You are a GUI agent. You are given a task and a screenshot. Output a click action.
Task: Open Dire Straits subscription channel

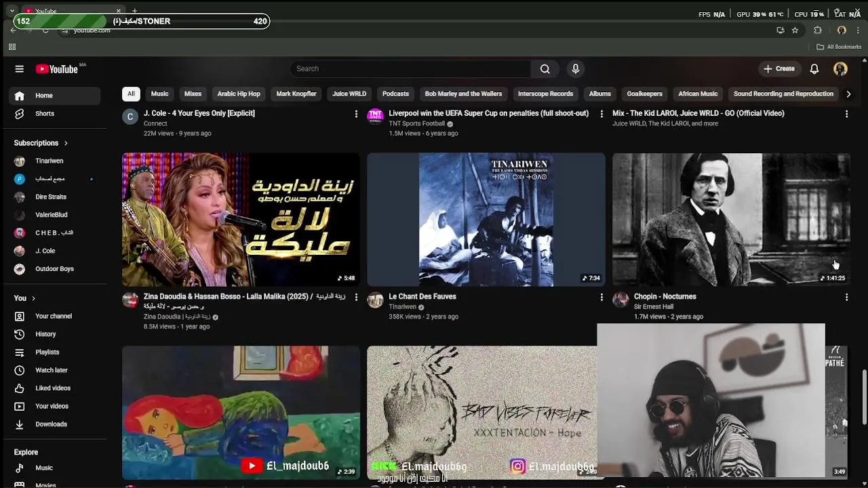(56, 197)
